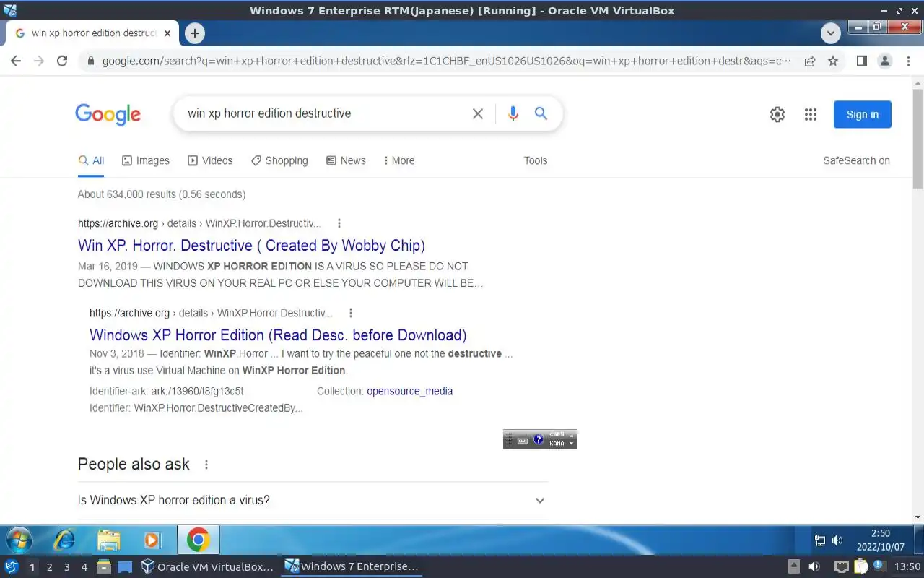Click the 'About 634,000 results' text
The image size is (924, 578).
click(x=162, y=194)
